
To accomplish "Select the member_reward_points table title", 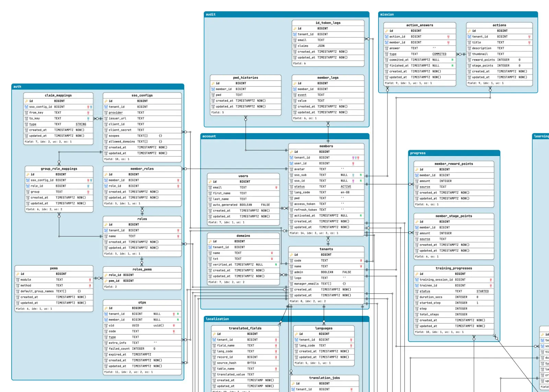I will tap(454, 164).
